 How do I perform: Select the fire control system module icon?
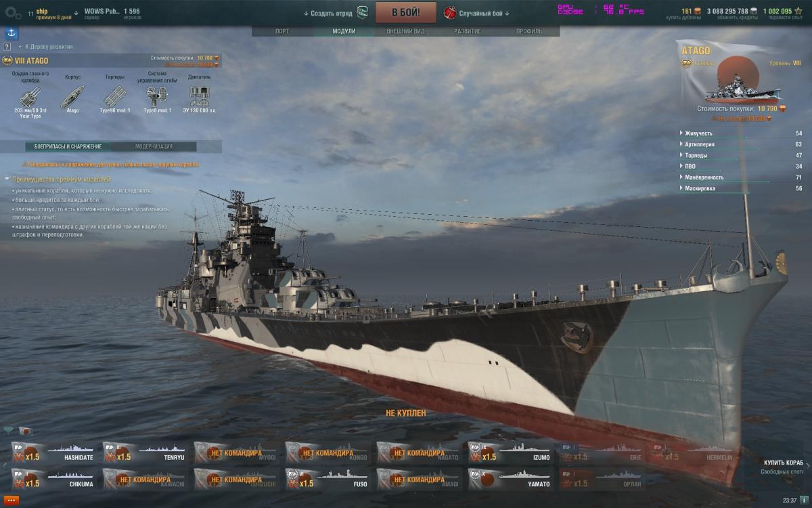click(157, 96)
